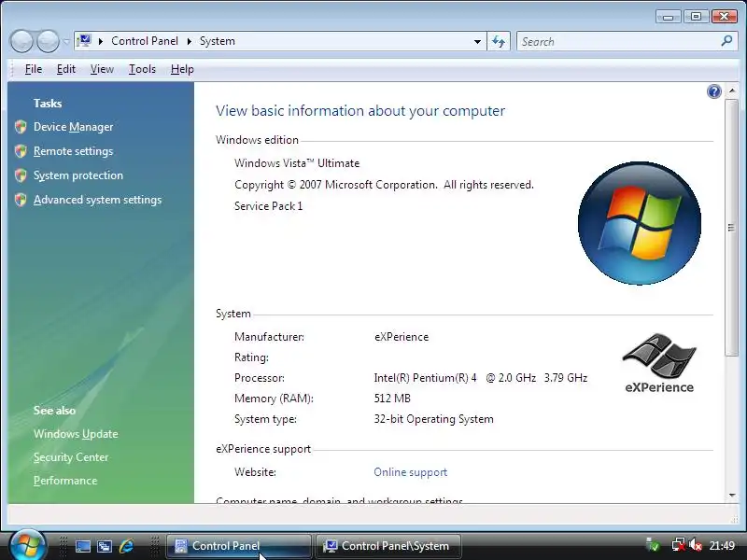This screenshot has width=747, height=560.
Task: Open the Tools menu
Action: tap(142, 69)
